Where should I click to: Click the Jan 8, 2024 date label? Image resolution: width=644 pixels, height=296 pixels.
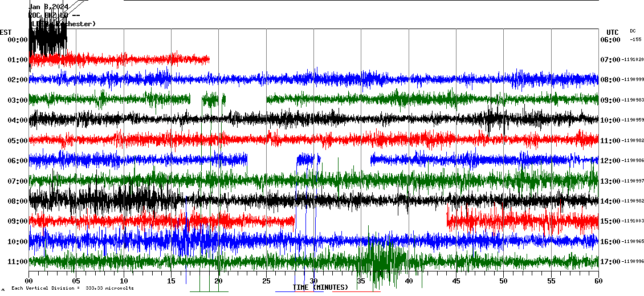[48, 7]
